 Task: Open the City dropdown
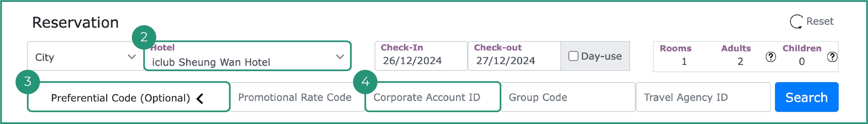click(x=85, y=57)
